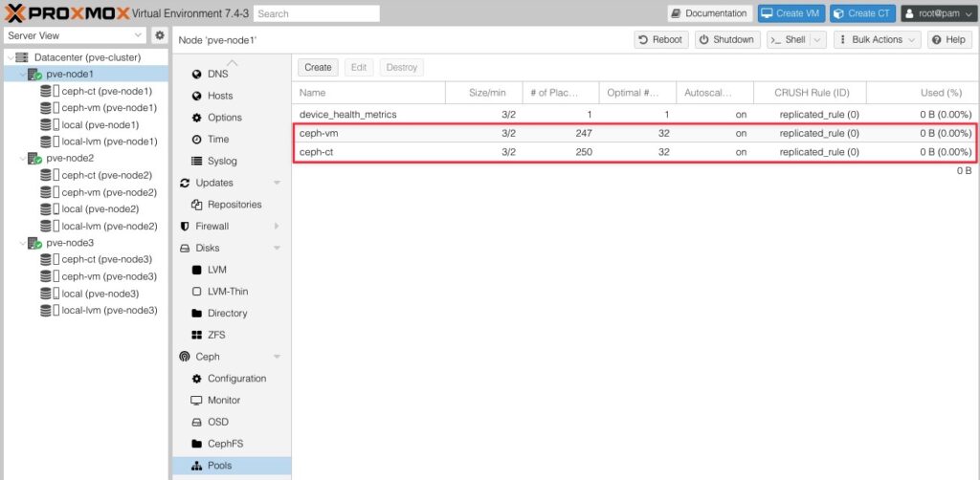The image size is (980, 480).
Task: Open the Documentation button
Action: point(710,13)
